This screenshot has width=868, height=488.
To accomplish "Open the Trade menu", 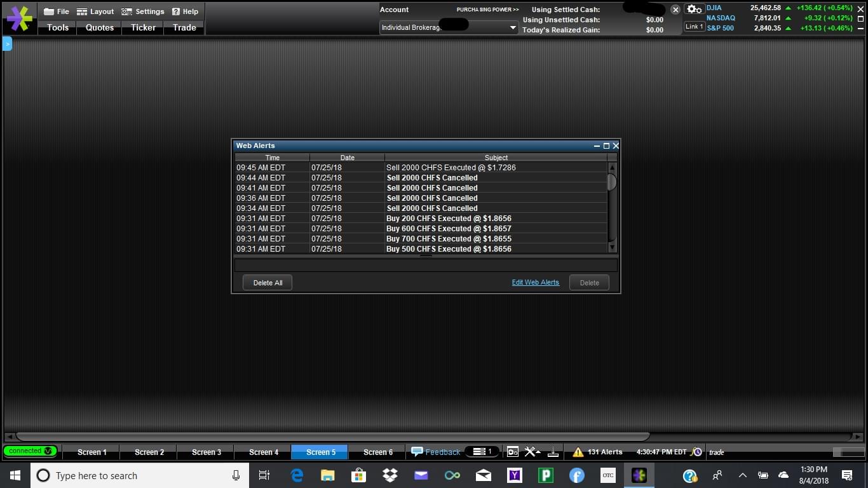I will (x=184, y=27).
